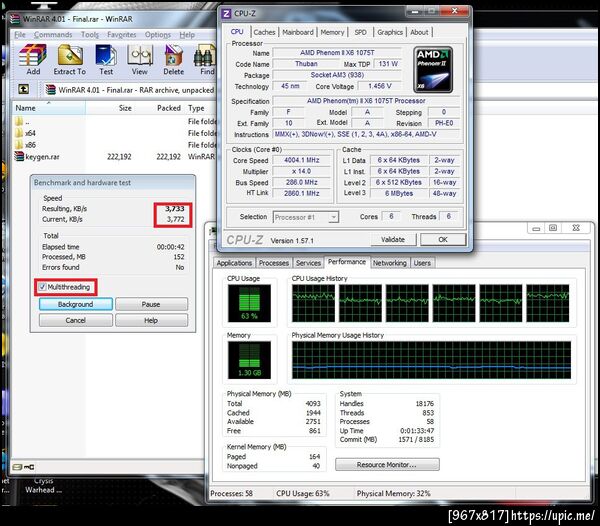Pause the benchmark test
The image size is (600, 526).
151,304
